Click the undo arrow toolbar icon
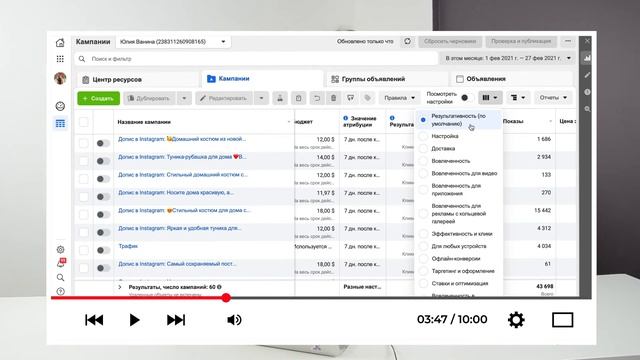The height and width of the screenshot is (360, 640). click(316, 98)
